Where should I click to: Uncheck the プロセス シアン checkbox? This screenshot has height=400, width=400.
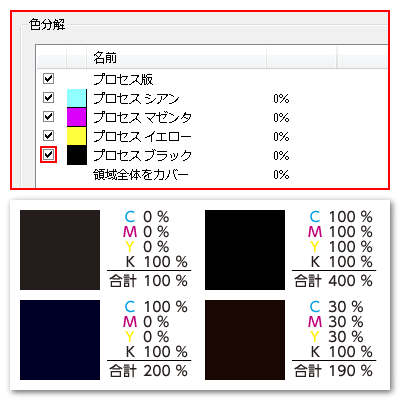pyautogui.click(x=48, y=98)
